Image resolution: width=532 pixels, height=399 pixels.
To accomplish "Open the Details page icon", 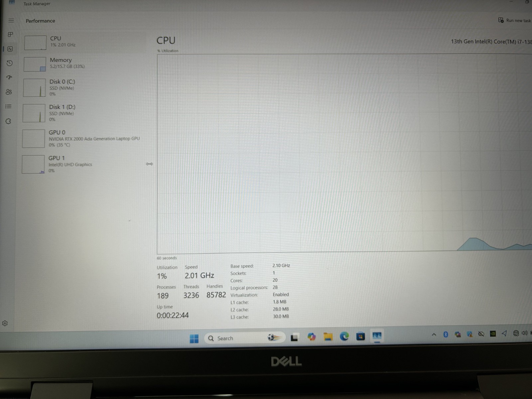I will coord(8,106).
